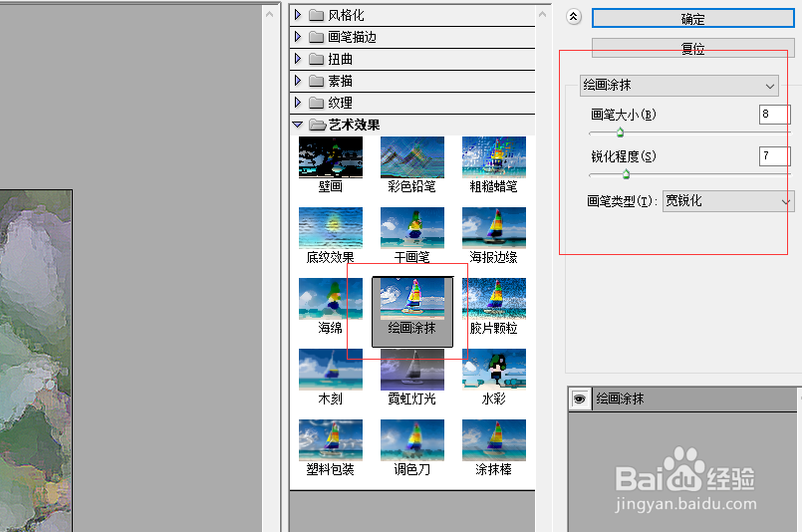Click the 锐化程度 slider handle
Screen dimensions: 802x532
626,175
